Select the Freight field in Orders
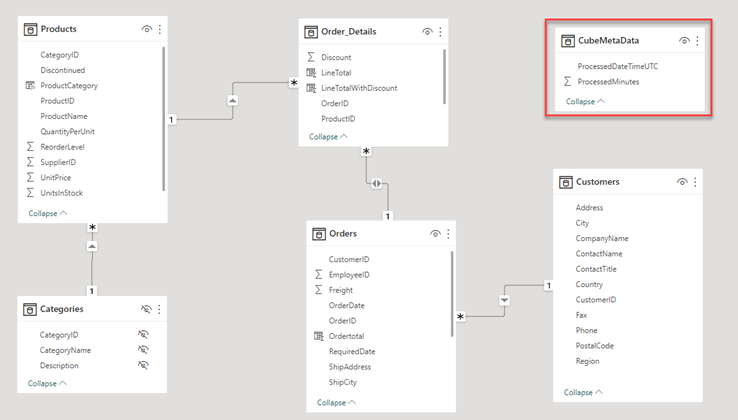This screenshot has height=420, width=738. pyautogui.click(x=340, y=290)
